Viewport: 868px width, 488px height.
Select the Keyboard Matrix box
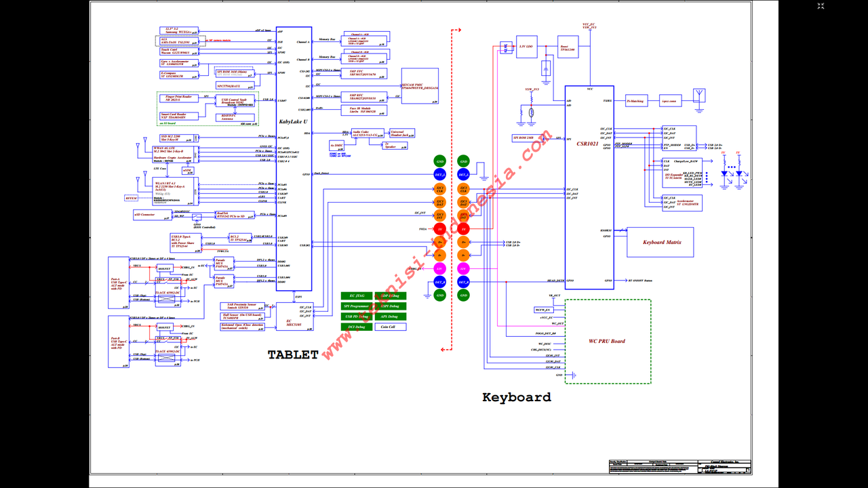coord(660,242)
